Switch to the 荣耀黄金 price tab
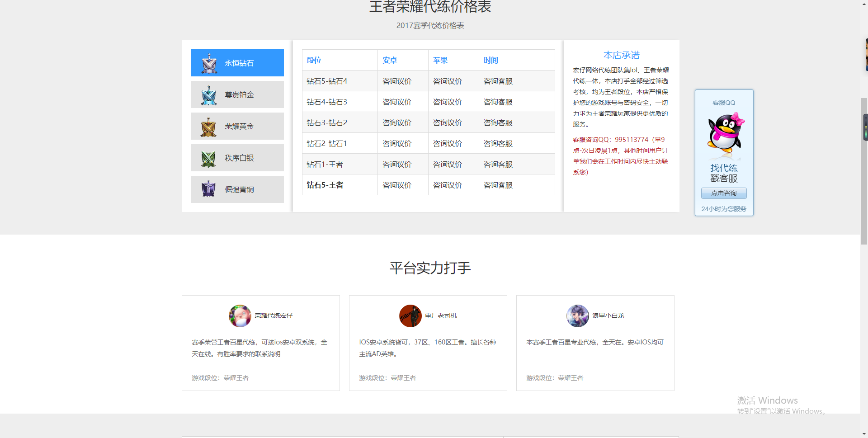Screen dimensions: 868x438 click(x=239, y=127)
